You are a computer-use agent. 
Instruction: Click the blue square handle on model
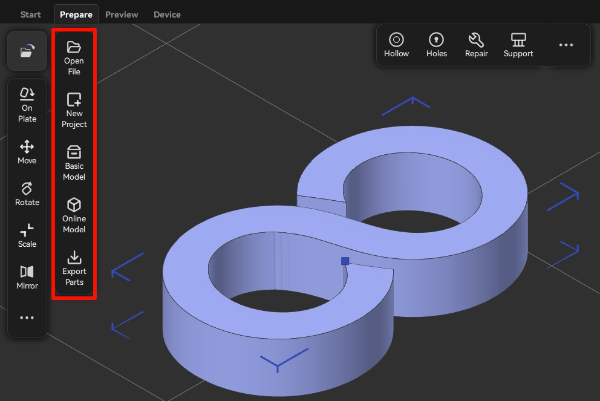pos(345,261)
